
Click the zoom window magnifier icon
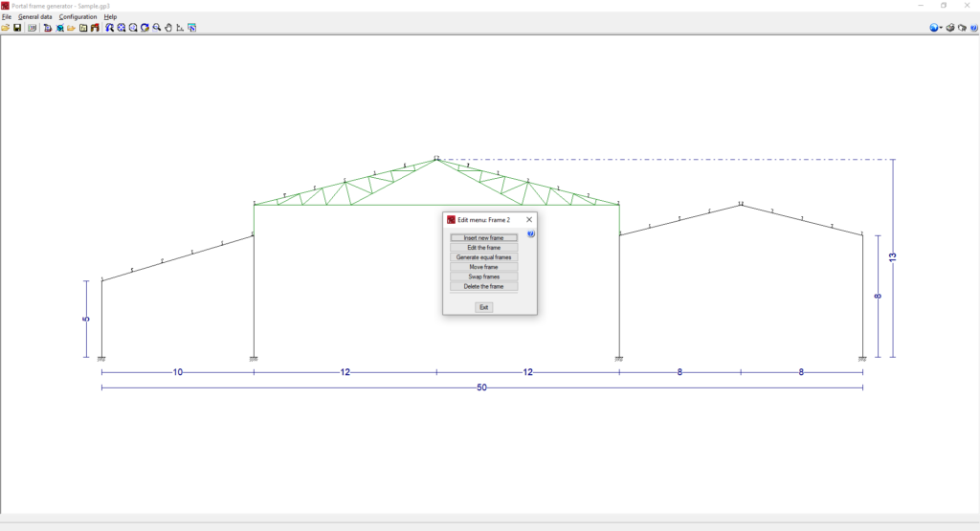[x=133, y=28]
